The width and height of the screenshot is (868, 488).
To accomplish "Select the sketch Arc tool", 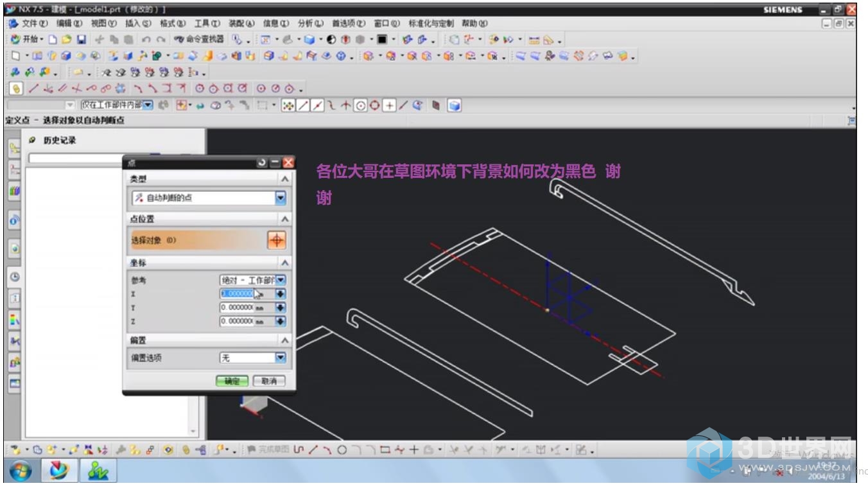I will 327,450.
